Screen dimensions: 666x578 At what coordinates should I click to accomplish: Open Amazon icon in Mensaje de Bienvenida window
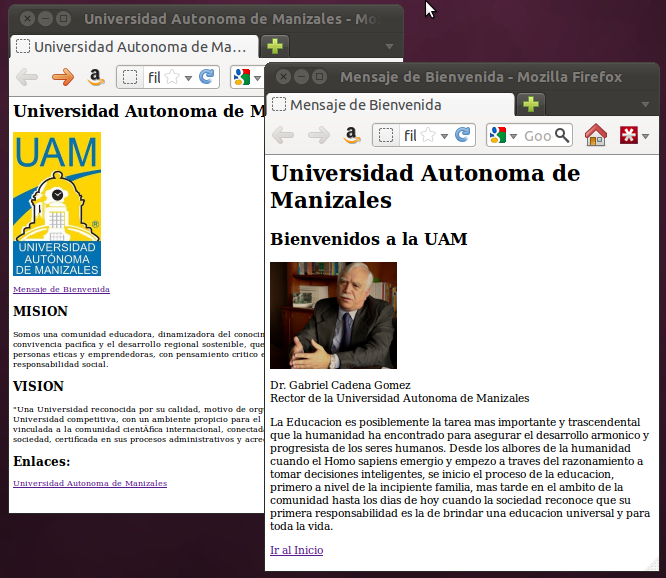tap(352, 135)
